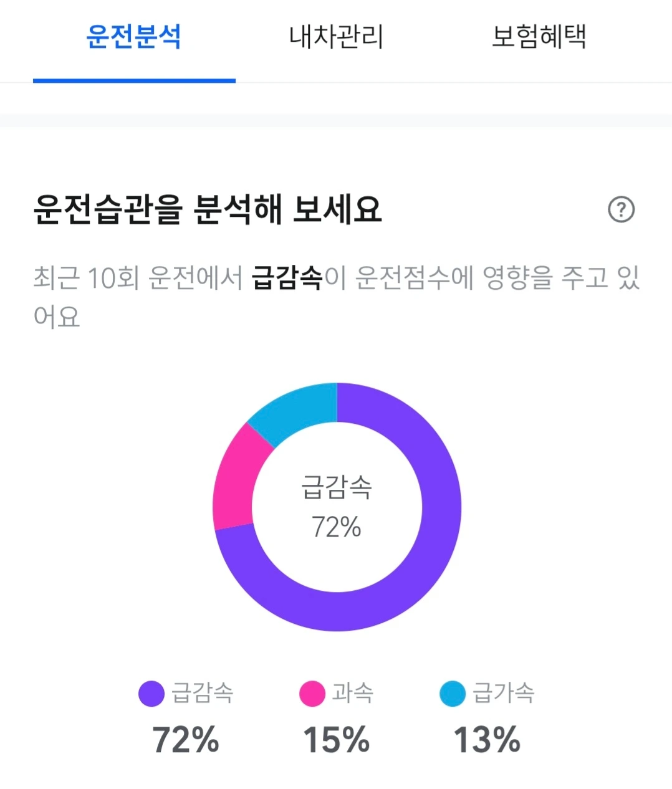This screenshot has height=789, width=672.
Task: Select the pink 과속 legend dot
Action: click(x=312, y=694)
